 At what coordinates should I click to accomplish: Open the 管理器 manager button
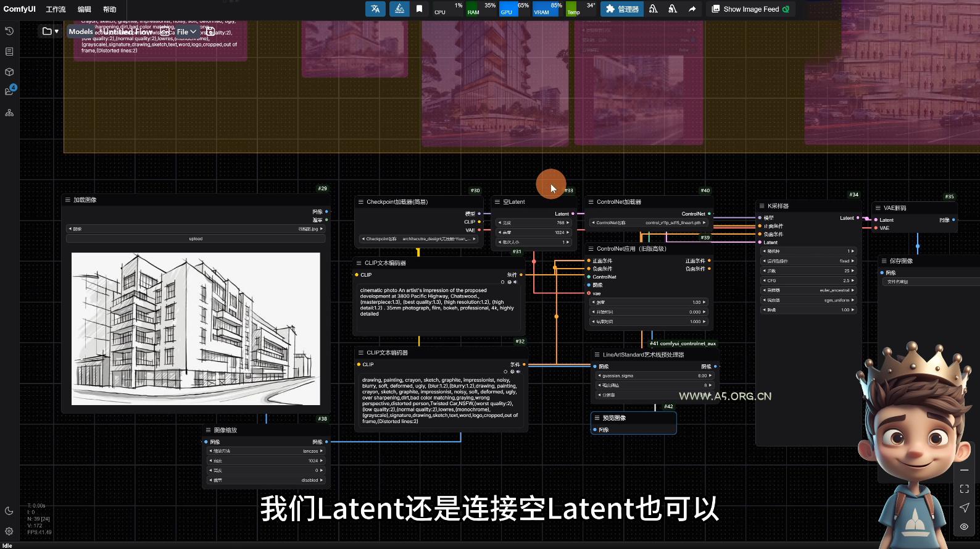click(622, 9)
